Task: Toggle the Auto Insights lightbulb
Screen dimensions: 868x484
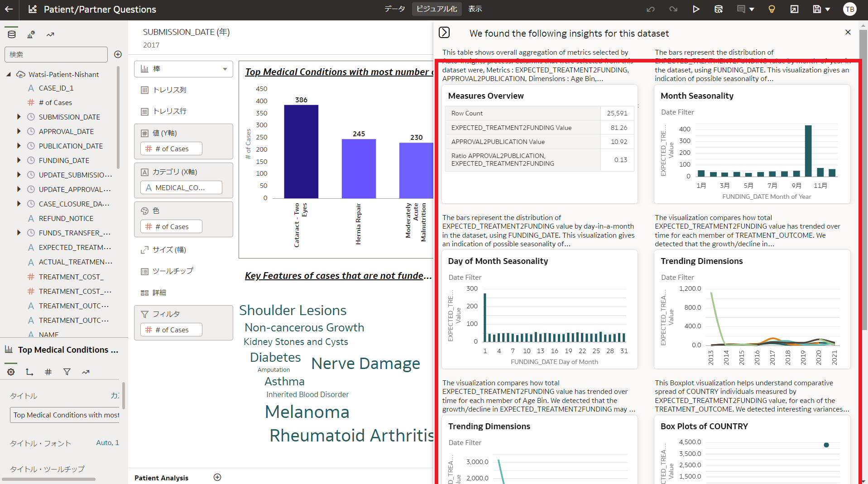Action: point(772,9)
